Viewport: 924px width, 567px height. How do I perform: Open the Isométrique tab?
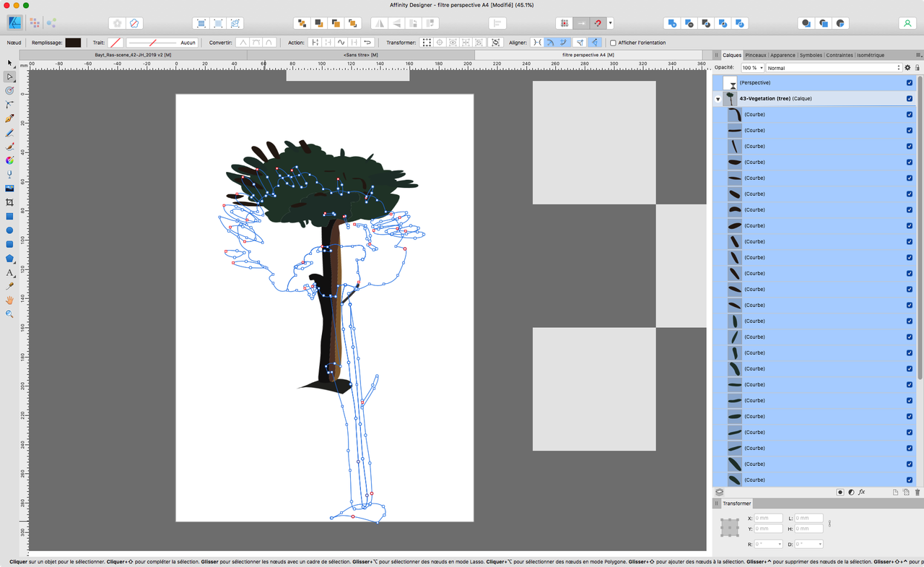pyautogui.click(x=871, y=55)
